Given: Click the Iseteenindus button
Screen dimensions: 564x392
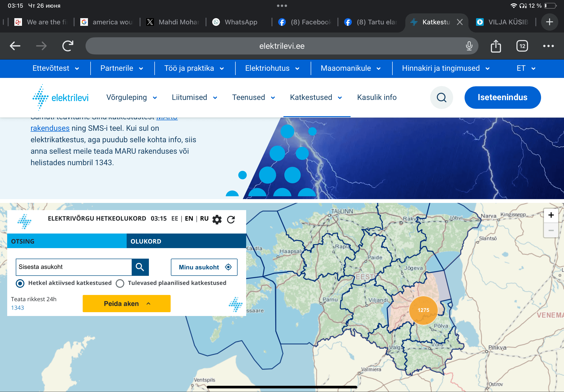Looking at the screenshot, I should coord(502,98).
